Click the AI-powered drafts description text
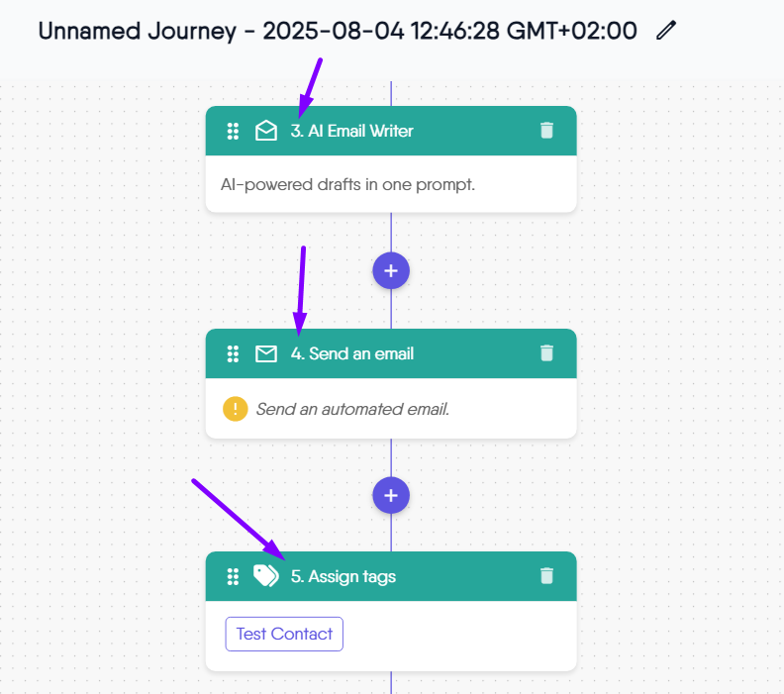The height and width of the screenshot is (694, 784). 347,185
